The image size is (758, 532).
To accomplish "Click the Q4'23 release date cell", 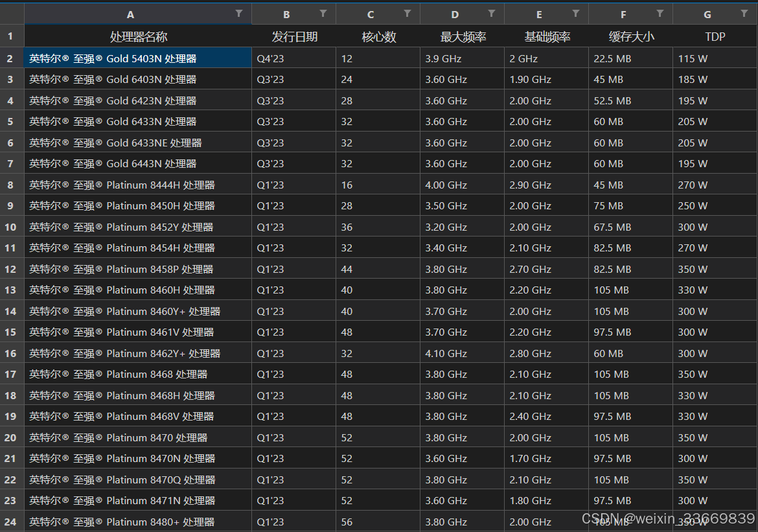I will pos(294,58).
